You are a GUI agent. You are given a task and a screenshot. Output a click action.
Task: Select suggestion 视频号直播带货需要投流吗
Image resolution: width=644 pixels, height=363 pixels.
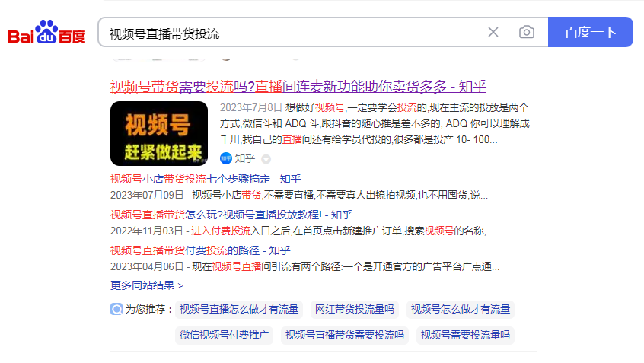(345, 335)
